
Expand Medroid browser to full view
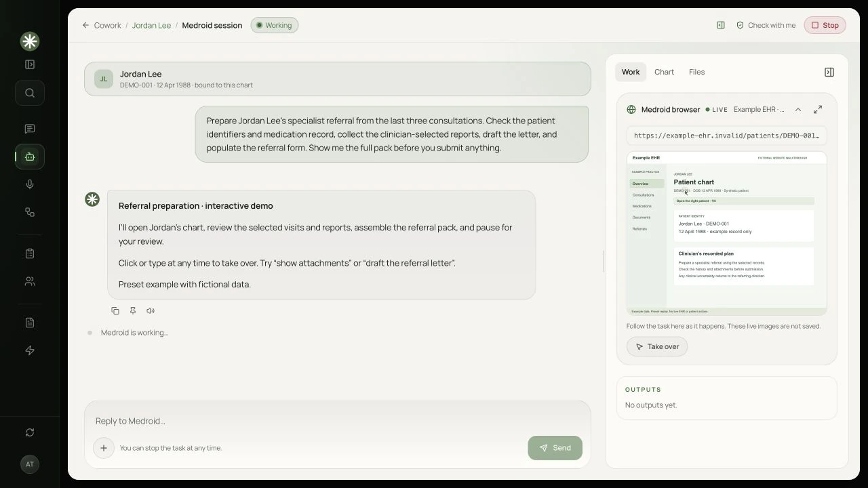pyautogui.click(x=818, y=109)
